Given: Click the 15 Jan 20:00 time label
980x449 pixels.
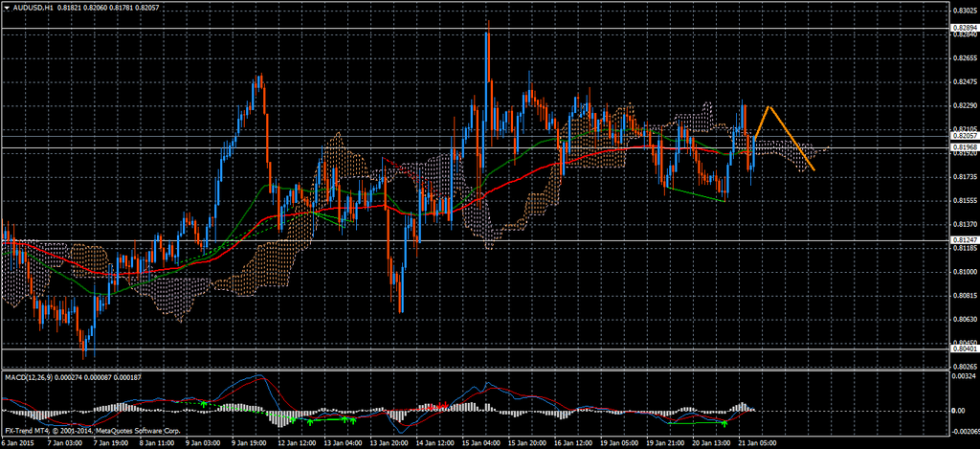Looking at the screenshot, I should click(x=529, y=443).
